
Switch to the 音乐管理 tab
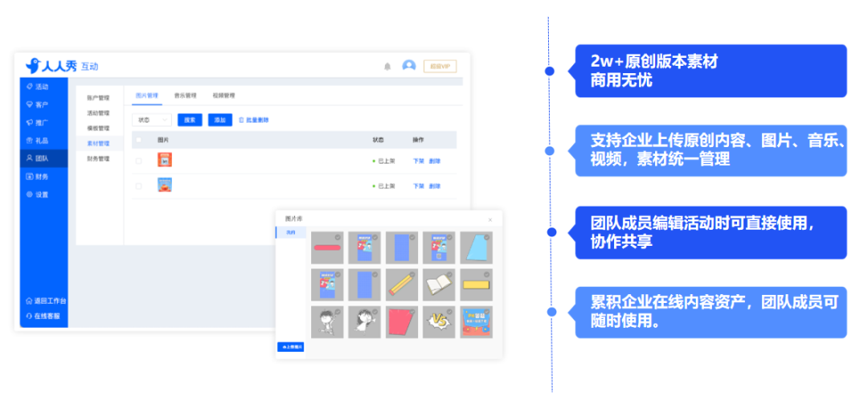tap(186, 96)
